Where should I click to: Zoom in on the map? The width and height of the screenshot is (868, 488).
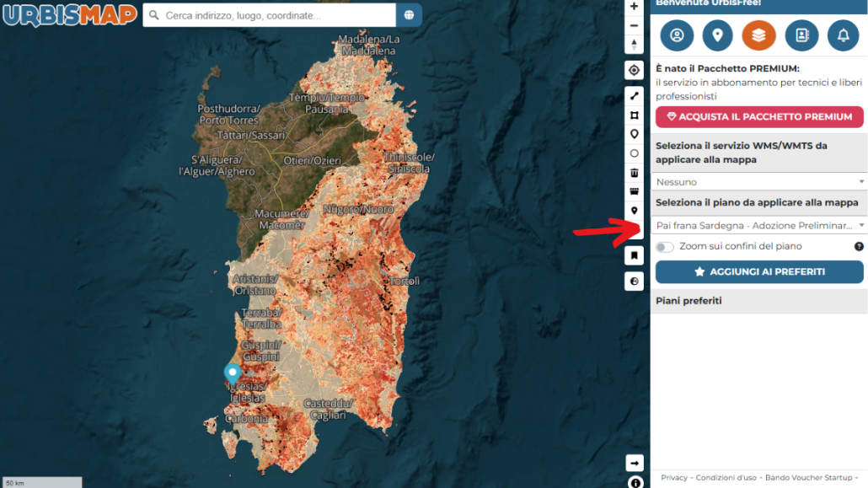(634, 7)
